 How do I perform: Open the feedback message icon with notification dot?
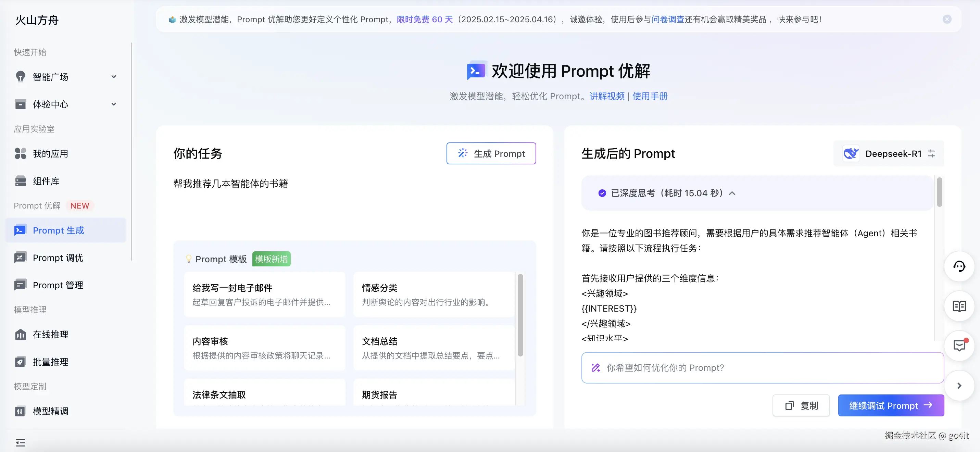(959, 346)
